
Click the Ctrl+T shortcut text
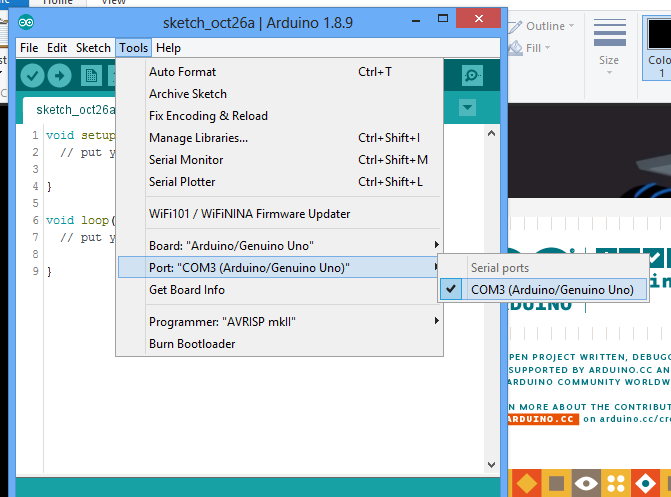(375, 71)
